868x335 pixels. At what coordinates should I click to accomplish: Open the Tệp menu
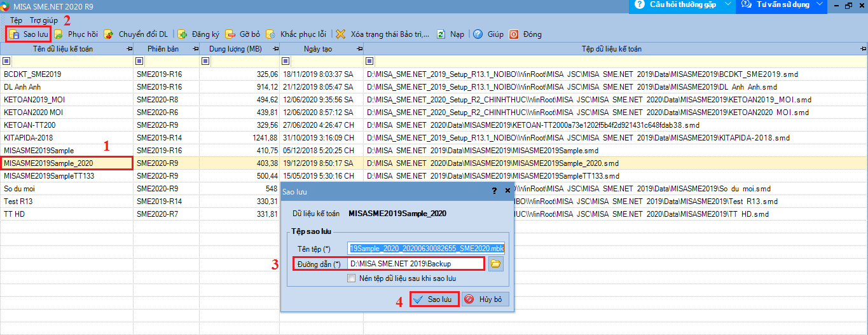coord(16,20)
